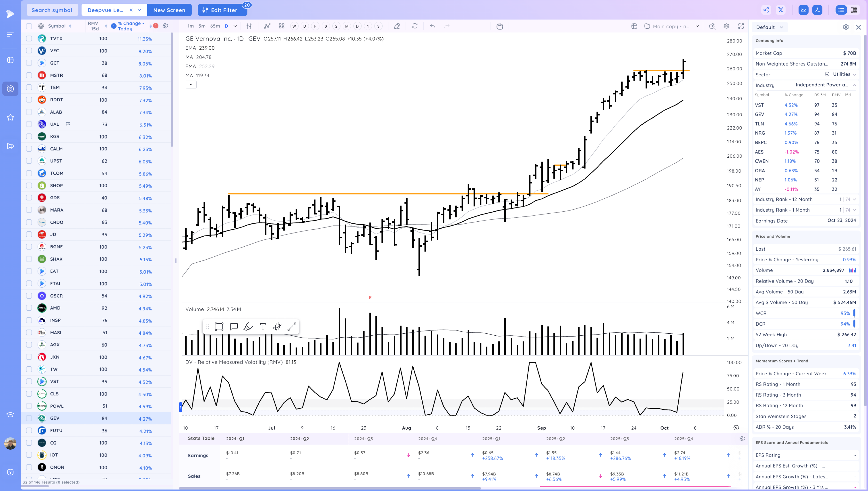Open the multi-chart grid layout icon
The height and width of the screenshot is (491, 868).
click(281, 26)
